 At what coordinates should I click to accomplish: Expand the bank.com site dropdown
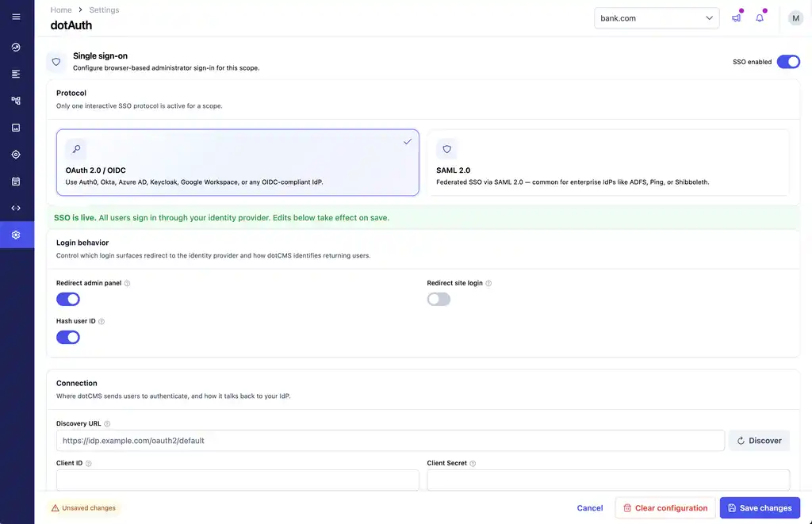pyautogui.click(x=657, y=18)
